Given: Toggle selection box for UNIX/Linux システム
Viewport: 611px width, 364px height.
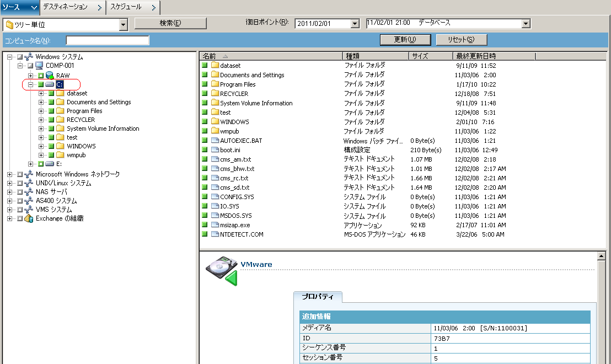Looking at the screenshot, I should pyautogui.click(x=20, y=183).
